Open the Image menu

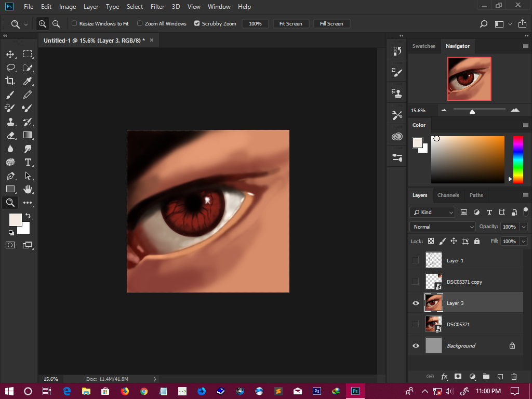point(68,7)
